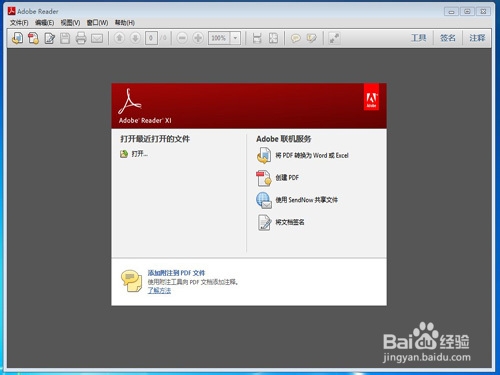Click the 打开... open file link
Image resolution: width=500 pixels, height=375 pixels.
pos(139,154)
